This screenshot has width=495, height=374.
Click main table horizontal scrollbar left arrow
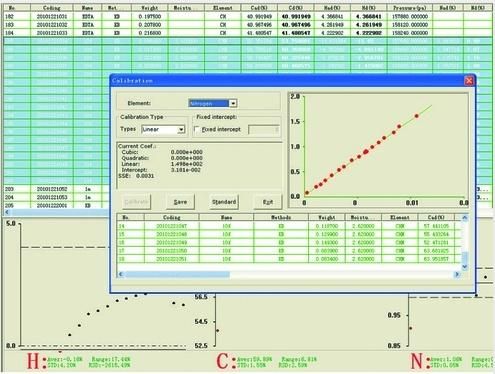7,212
